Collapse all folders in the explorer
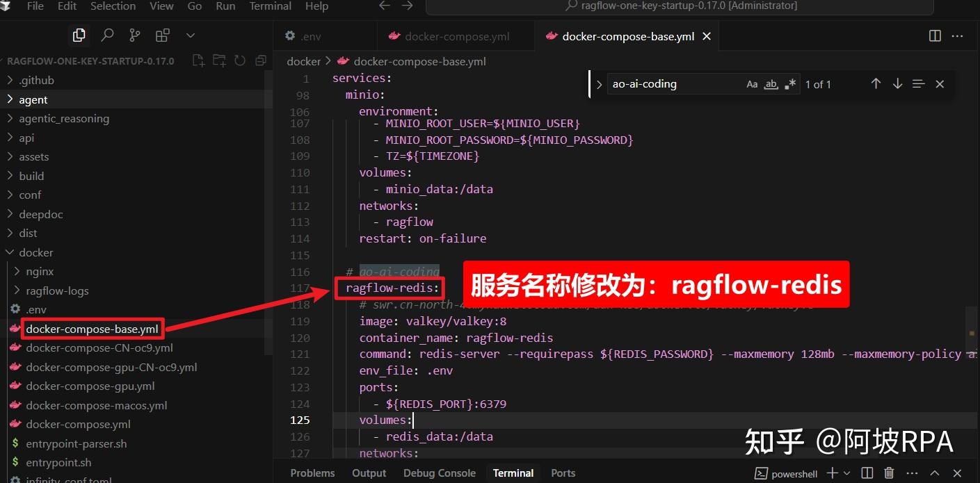 [x=261, y=60]
